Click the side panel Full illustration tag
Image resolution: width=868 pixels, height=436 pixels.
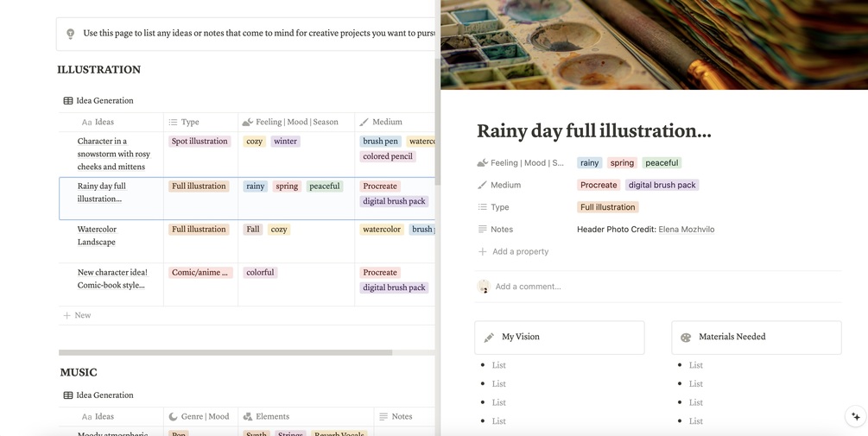[x=608, y=207]
